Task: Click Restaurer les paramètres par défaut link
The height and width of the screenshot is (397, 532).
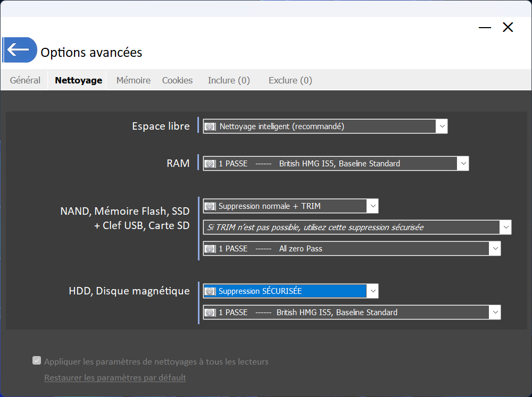Action: tap(115, 378)
